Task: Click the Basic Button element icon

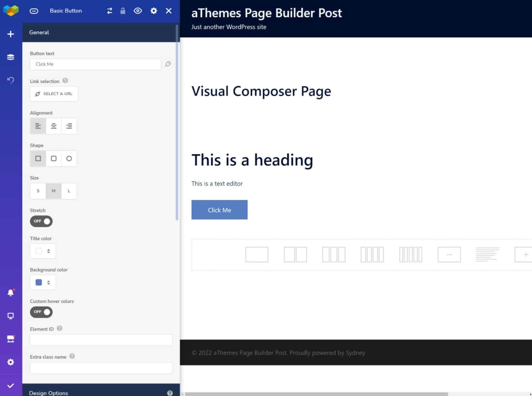Action: [34, 11]
